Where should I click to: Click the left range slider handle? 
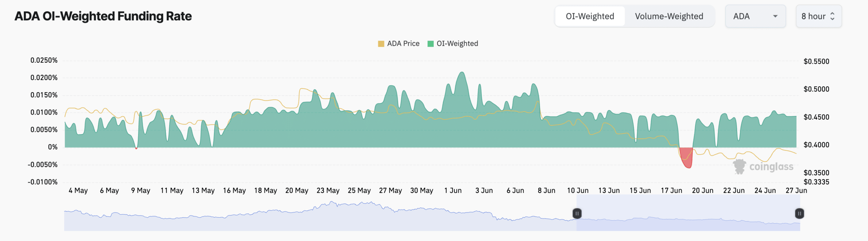[x=577, y=214]
